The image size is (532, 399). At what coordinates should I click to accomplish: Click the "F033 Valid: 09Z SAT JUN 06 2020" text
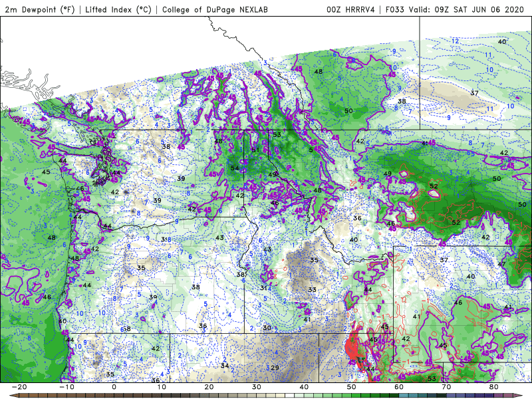(x=455, y=9)
